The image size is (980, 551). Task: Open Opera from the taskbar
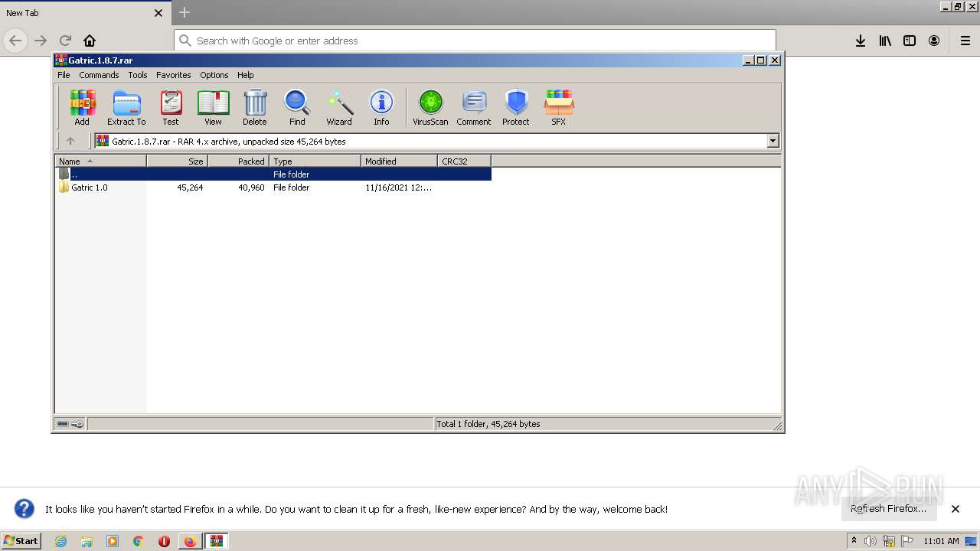click(x=164, y=541)
